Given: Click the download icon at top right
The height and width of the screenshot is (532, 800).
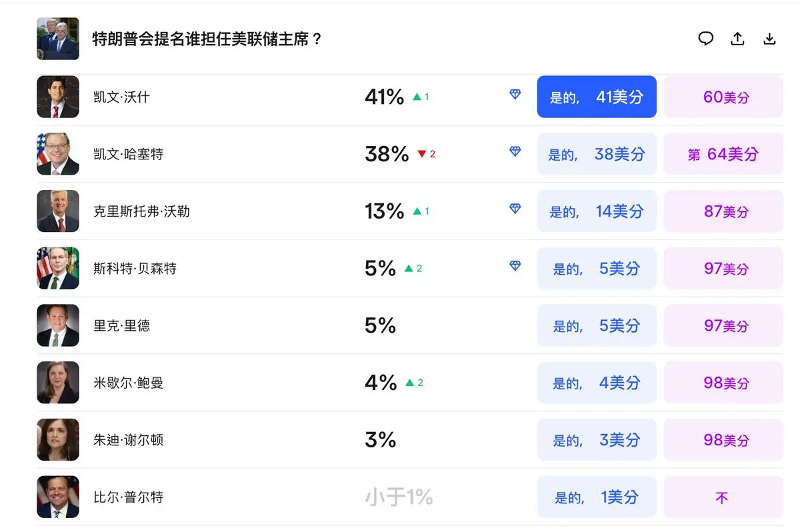Looking at the screenshot, I should click(769, 39).
